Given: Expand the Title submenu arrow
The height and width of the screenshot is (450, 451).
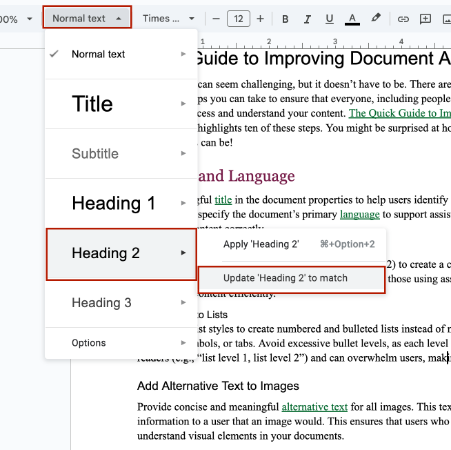Looking at the screenshot, I should coord(183,104).
